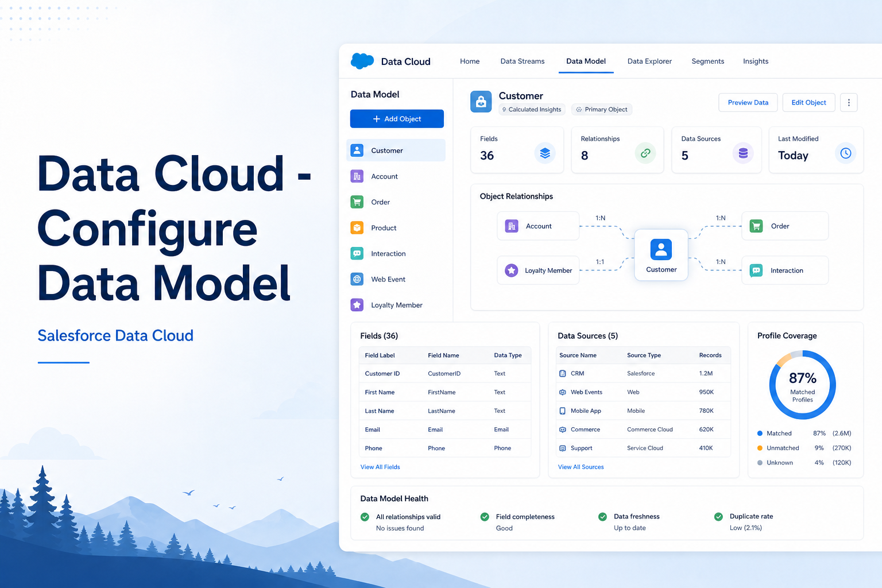Click the Add Object button
Image resolution: width=882 pixels, height=588 pixels.
pyautogui.click(x=397, y=119)
